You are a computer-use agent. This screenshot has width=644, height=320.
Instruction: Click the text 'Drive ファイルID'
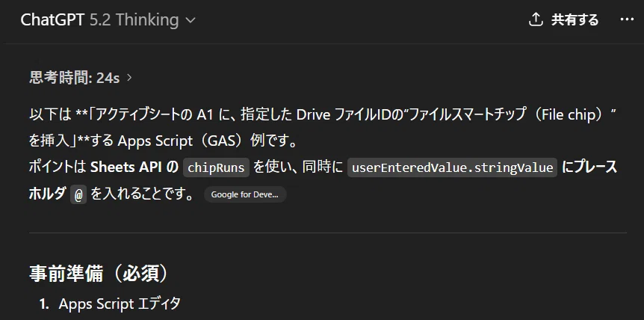pos(344,114)
